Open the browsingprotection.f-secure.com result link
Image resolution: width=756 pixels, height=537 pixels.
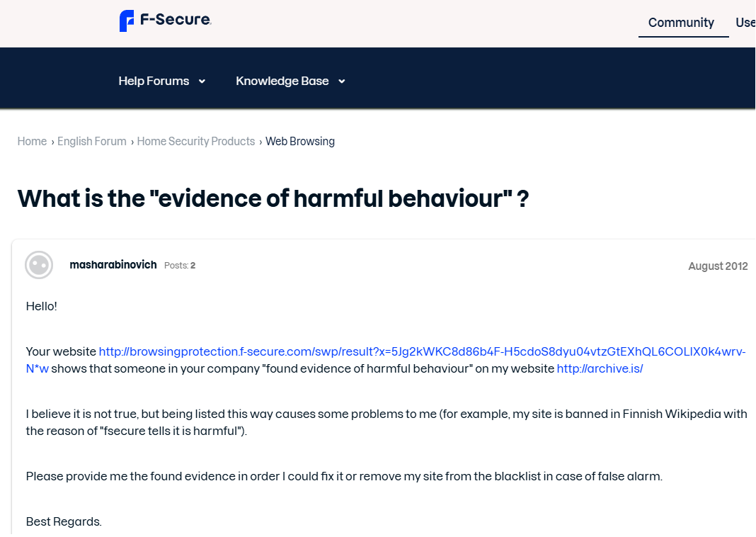(386, 360)
